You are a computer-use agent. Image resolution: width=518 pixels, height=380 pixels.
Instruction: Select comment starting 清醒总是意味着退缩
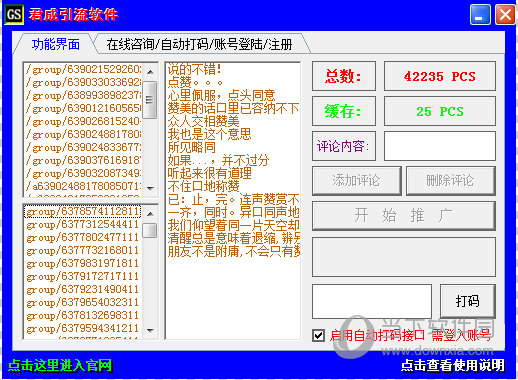click(x=233, y=238)
